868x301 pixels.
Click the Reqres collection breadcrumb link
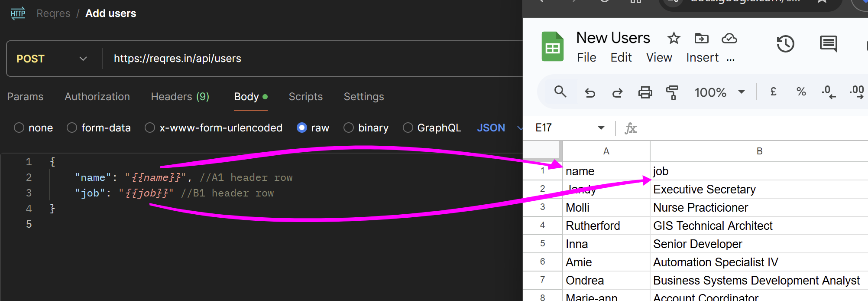(x=53, y=13)
